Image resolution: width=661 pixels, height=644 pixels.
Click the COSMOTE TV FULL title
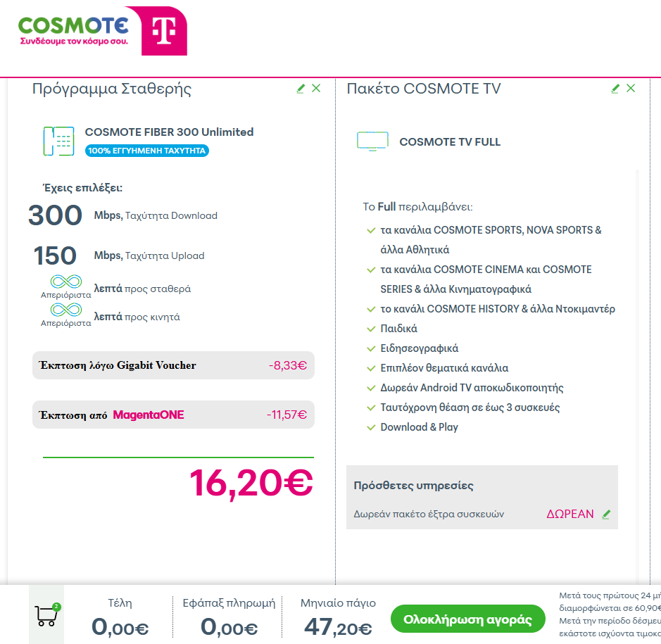click(x=450, y=142)
